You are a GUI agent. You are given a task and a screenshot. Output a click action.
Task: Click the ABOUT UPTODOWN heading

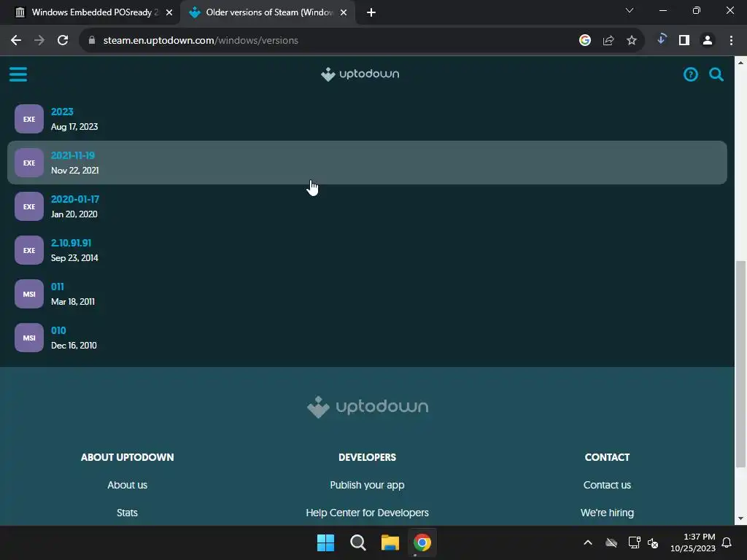click(x=127, y=457)
